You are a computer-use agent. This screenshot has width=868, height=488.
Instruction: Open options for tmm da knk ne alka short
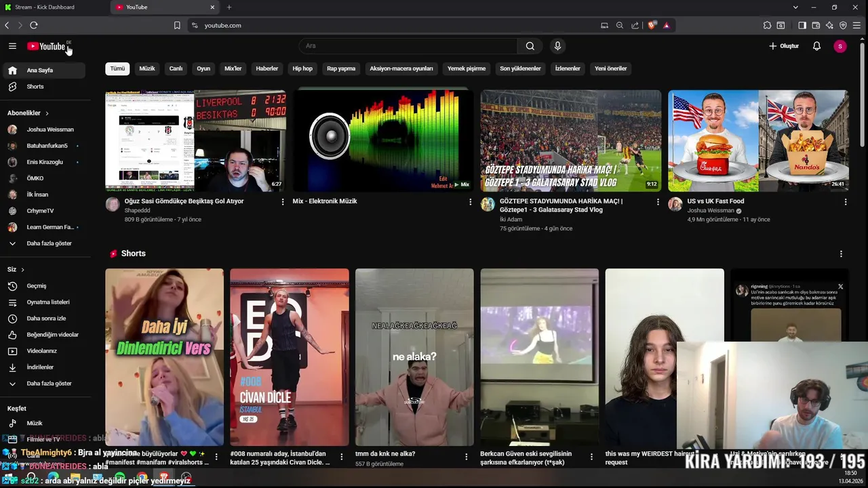pos(467,457)
